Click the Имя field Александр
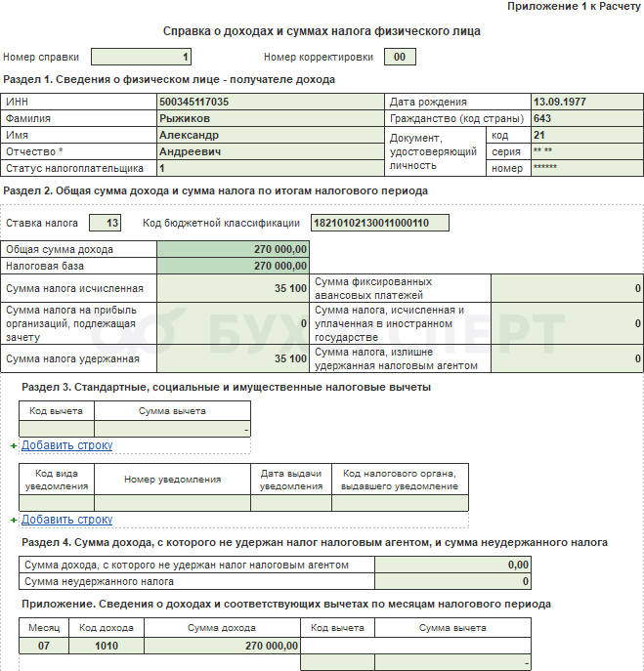Screen dimensions: 644x671 coord(271,135)
